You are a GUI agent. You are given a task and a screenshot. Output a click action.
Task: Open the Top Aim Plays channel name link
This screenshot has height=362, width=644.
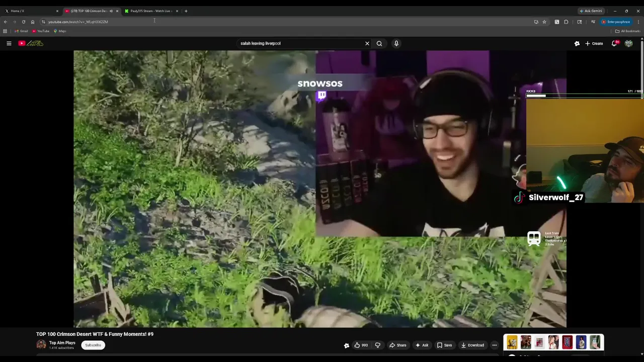62,343
